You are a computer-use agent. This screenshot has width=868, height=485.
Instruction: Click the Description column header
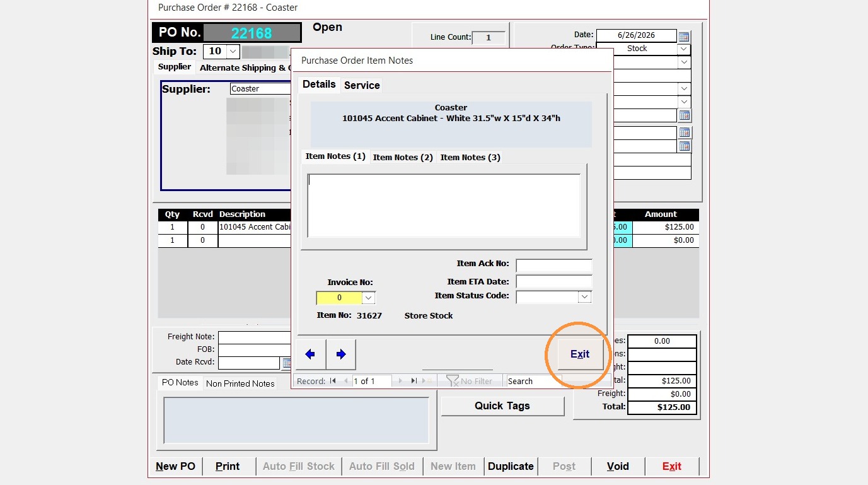(243, 214)
